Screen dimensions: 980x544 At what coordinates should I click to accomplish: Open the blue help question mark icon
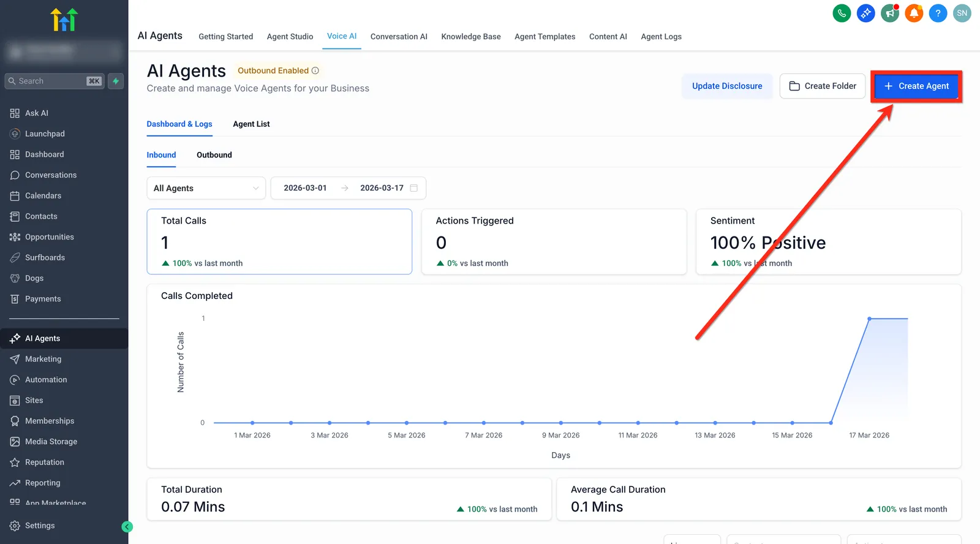pos(938,13)
